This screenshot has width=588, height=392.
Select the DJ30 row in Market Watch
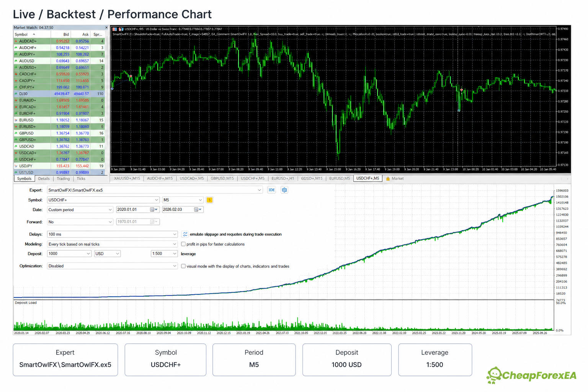coord(59,94)
